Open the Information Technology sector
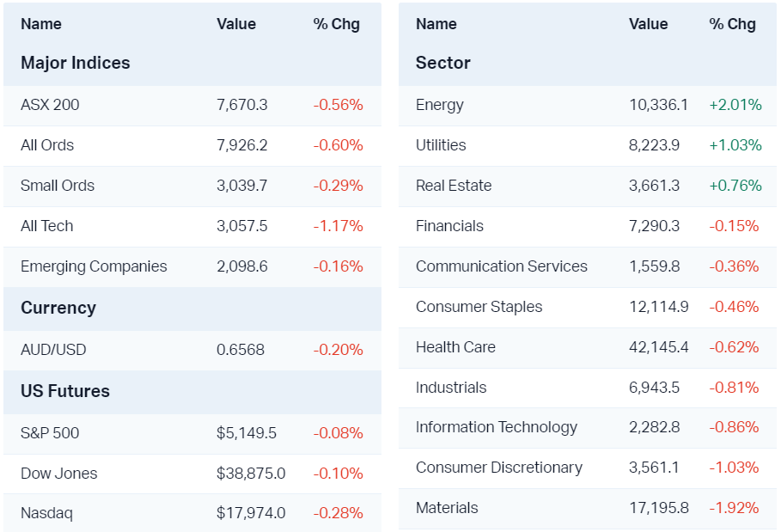The image size is (781, 532). pyautogui.click(x=497, y=427)
